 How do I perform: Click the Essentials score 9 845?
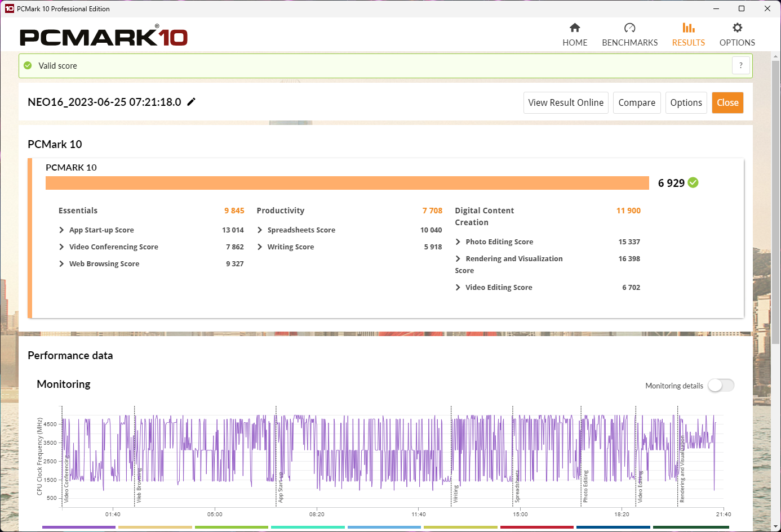click(x=234, y=211)
